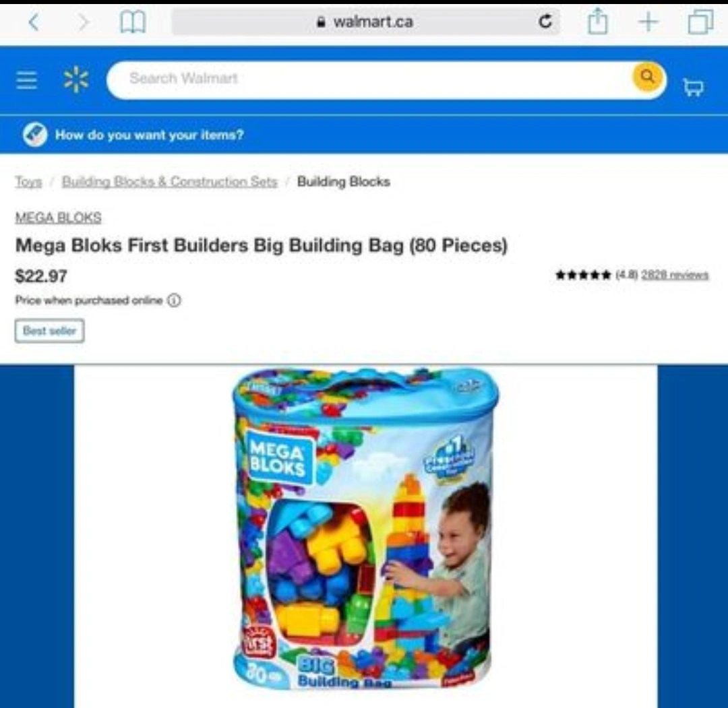Image resolution: width=728 pixels, height=708 pixels.
Task: Go back with the browser back arrow
Action: tap(34, 22)
